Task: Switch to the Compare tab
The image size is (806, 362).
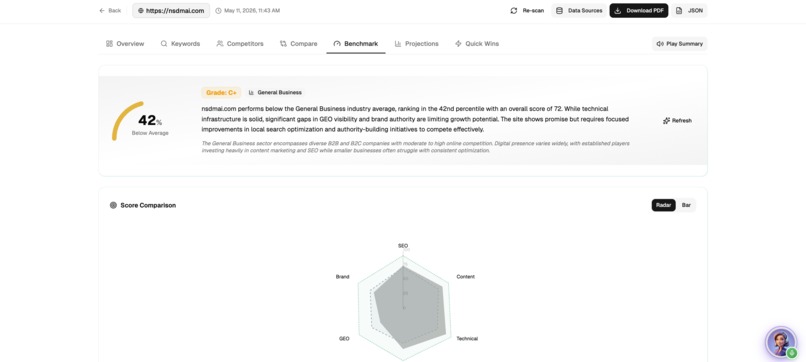Action: coord(299,44)
